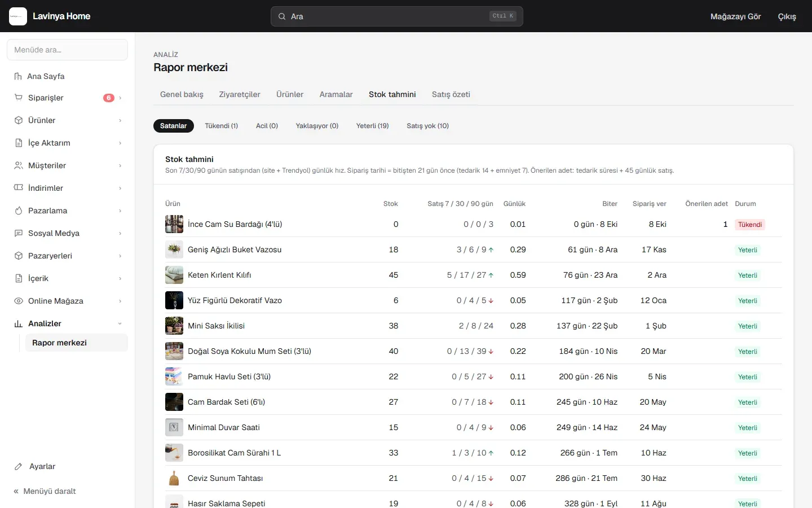Click Menüyü daralt button
Screen dimensions: 812x508
pos(45,491)
